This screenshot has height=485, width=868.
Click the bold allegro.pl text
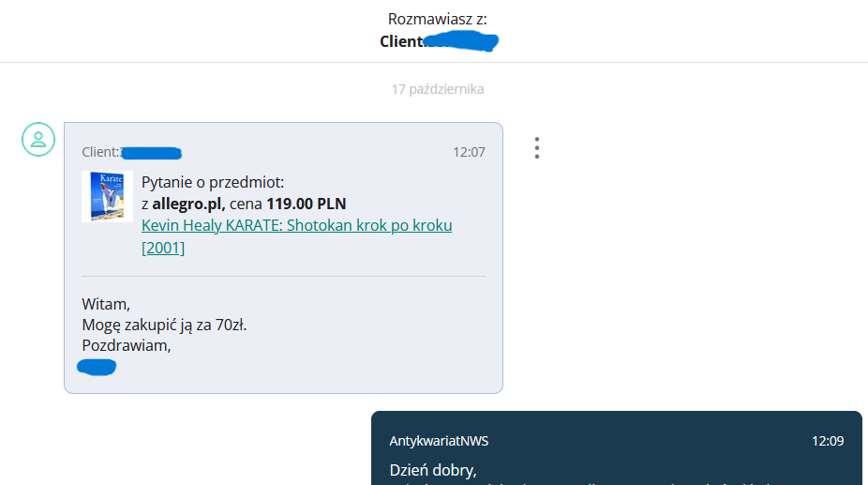[x=188, y=204]
